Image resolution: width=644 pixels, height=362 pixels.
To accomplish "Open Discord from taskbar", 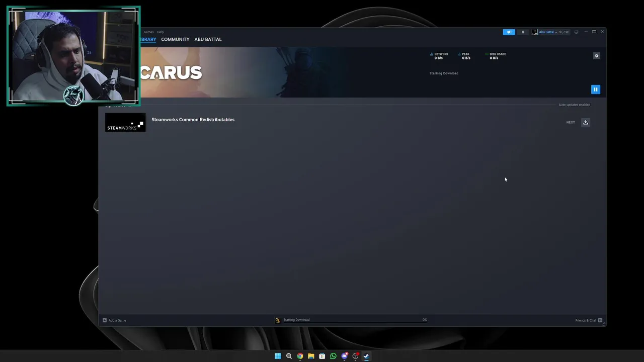I will [x=344, y=356].
